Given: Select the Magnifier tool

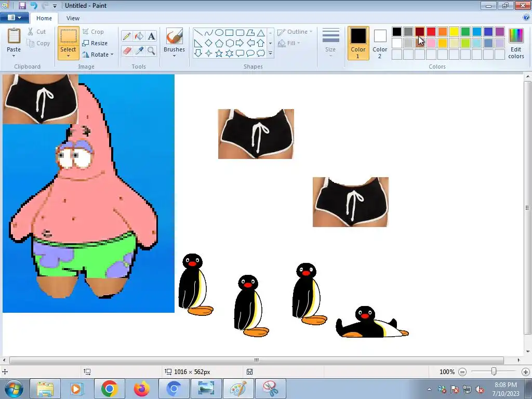Looking at the screenshot, I should (151, 51).
